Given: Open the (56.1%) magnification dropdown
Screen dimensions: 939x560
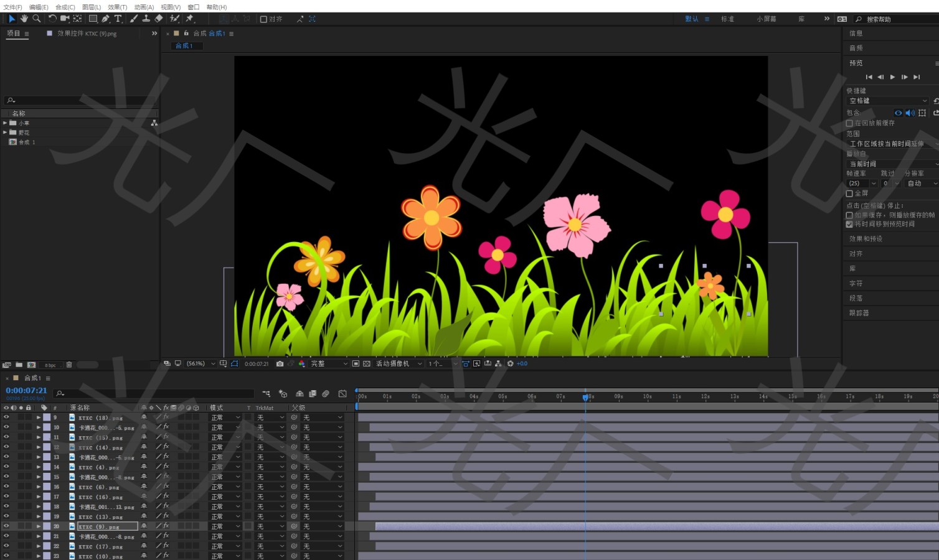Looking at the screenshot, I should pos(201,363).
